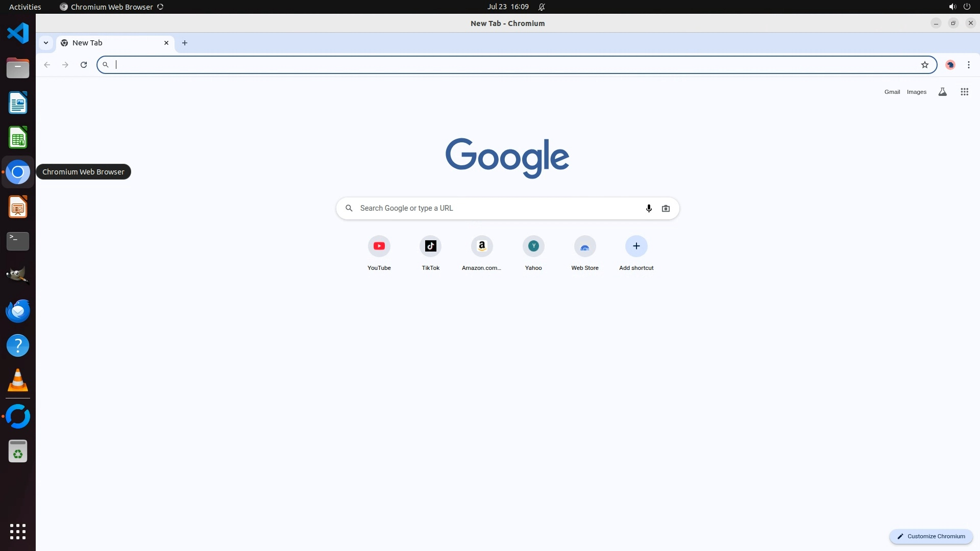The image size is (980, 551).
Task: Toggle the notifications bell in top bar
Action: 542,7
